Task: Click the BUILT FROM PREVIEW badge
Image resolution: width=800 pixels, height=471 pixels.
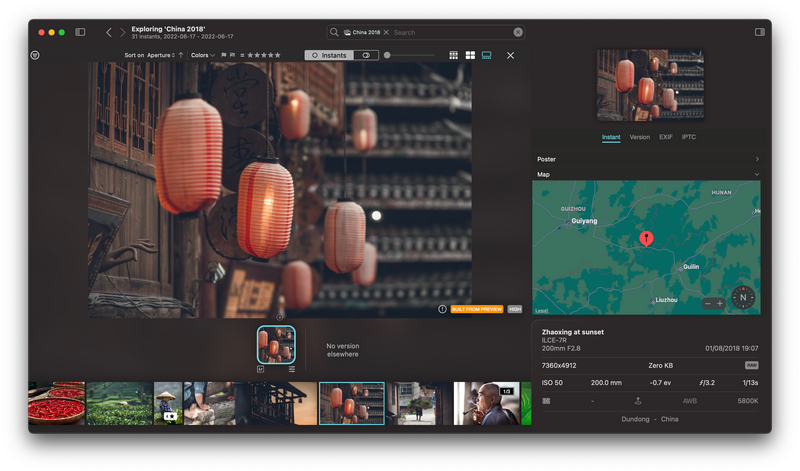Action: pyautogui.click(x=477, y=309)
